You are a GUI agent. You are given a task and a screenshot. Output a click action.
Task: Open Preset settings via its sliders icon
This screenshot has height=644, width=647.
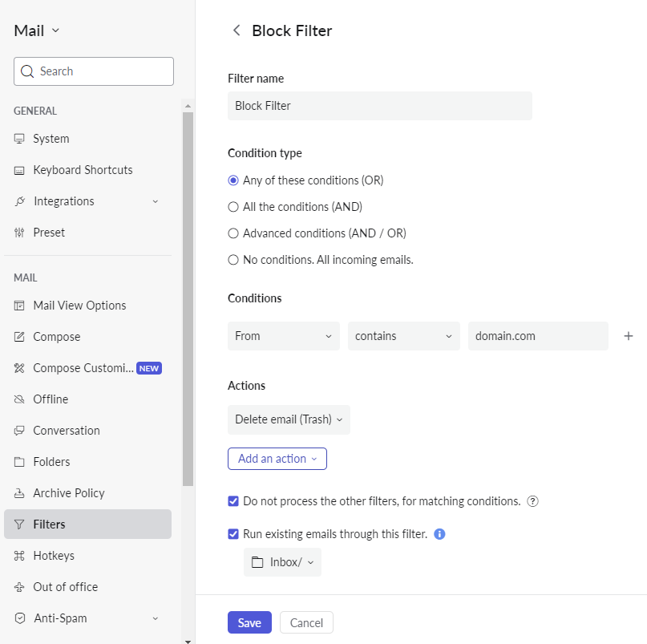click(x=18, y=232)
